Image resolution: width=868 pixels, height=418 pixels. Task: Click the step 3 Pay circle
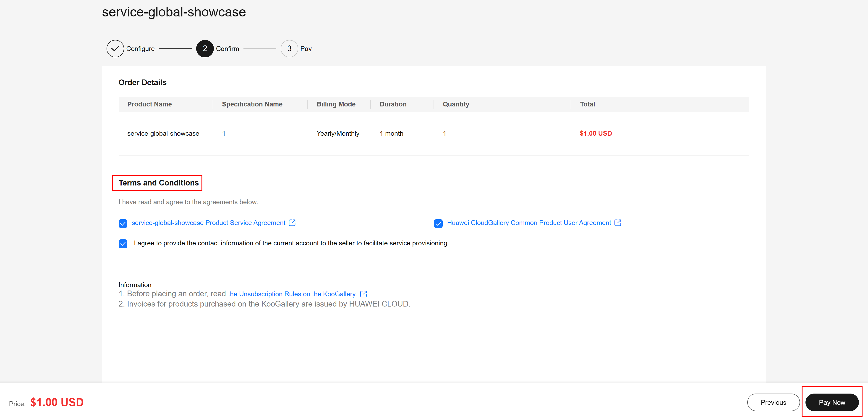pos(289,49)
